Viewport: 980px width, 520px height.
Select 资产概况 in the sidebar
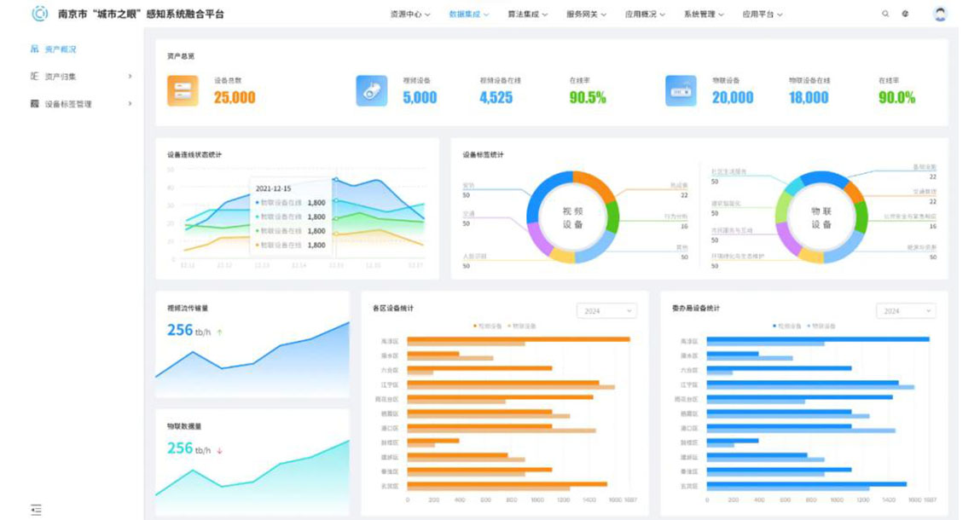pos(60,49)
